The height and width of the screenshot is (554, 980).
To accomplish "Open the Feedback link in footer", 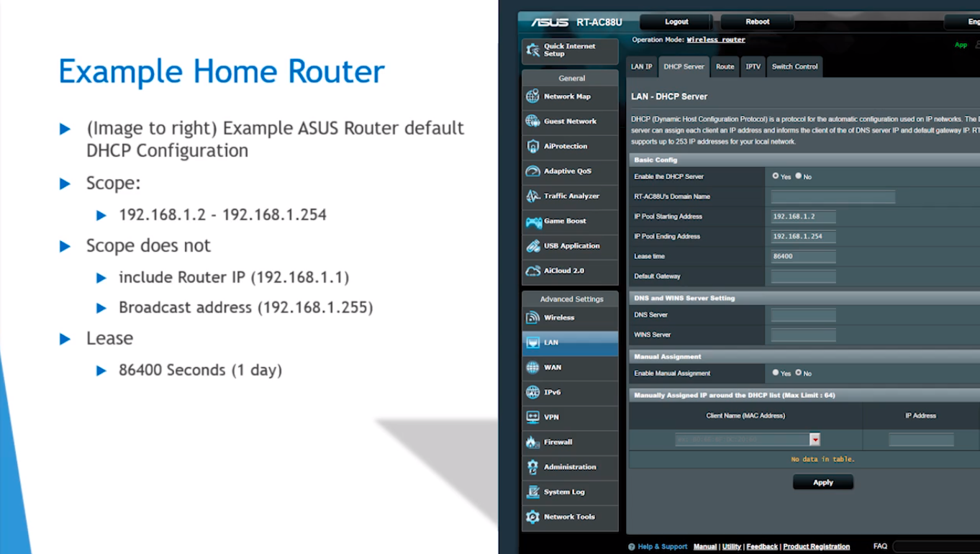I will [x=762, y=547].
